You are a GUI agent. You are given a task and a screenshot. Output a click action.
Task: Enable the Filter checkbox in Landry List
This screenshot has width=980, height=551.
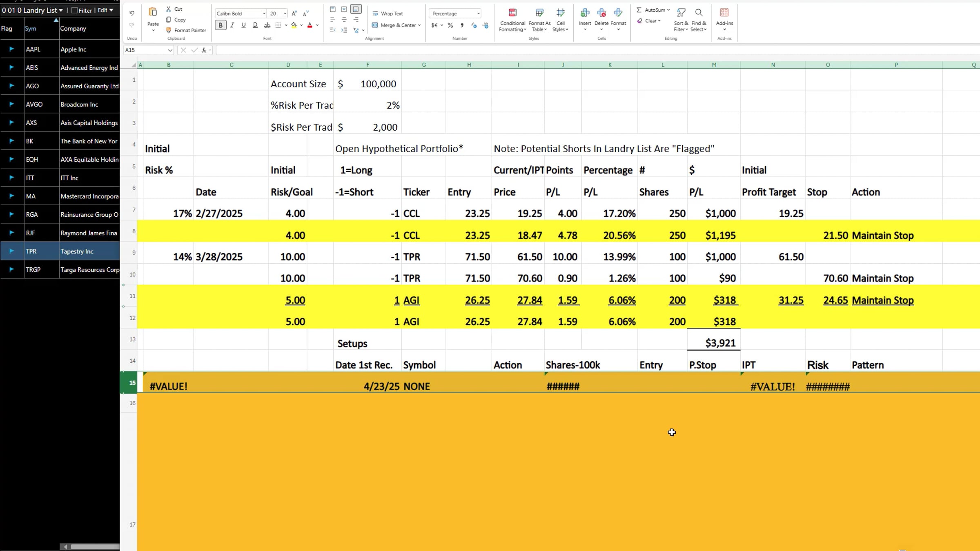74,10
